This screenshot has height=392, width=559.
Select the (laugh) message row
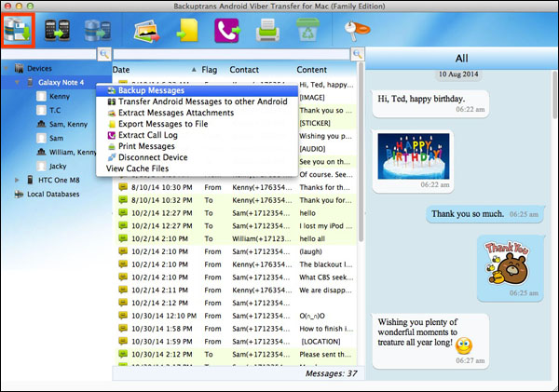coord(235,251)
